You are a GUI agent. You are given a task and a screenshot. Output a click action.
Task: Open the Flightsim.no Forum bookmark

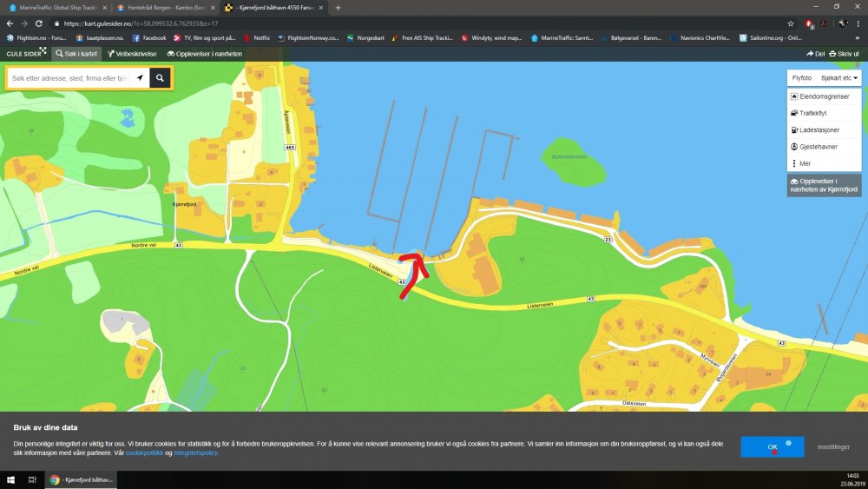(x=36, y=37)
